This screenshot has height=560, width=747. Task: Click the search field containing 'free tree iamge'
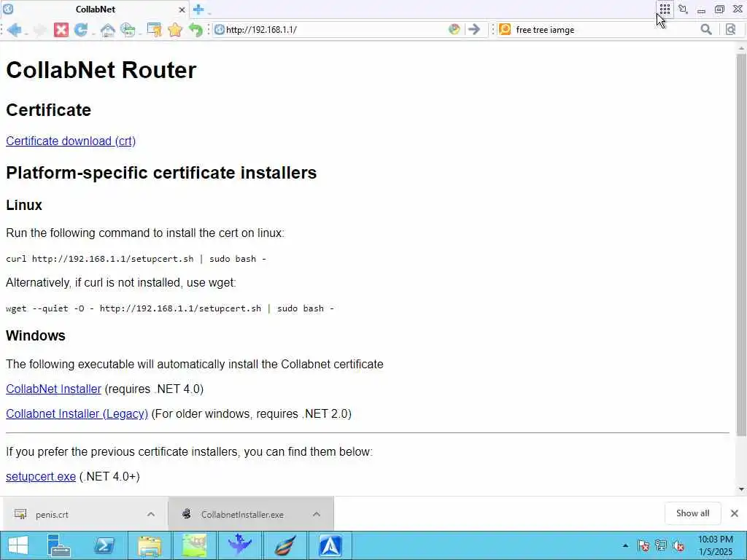[x=605, y=29]
